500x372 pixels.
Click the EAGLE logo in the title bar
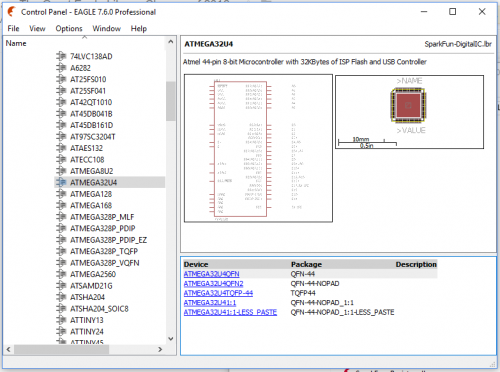[12, 12]
